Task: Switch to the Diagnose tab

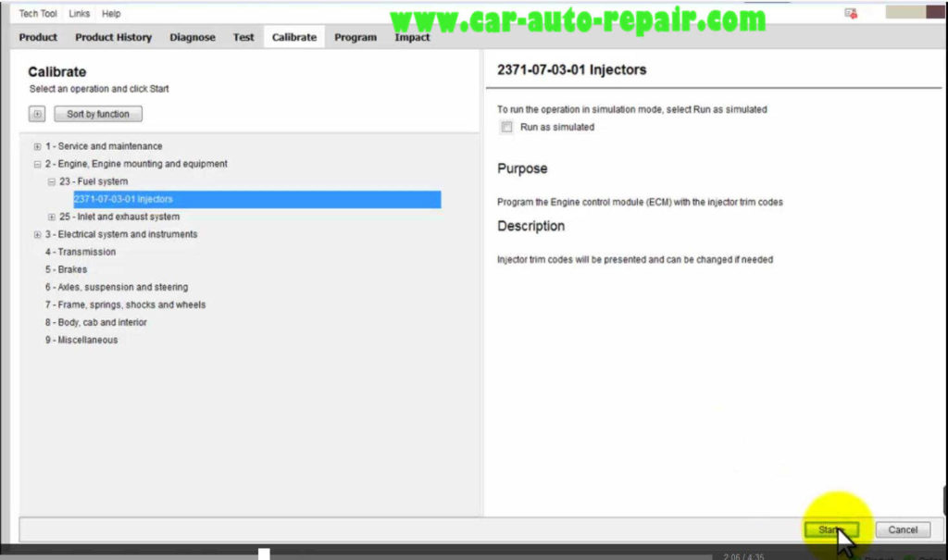Action: pos(193,37)
